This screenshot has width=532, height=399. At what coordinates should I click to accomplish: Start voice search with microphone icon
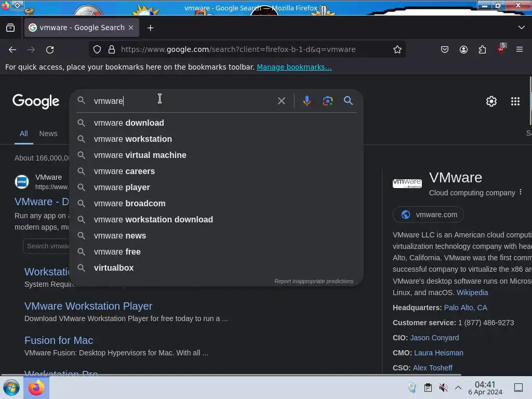pyautogui.click(x=307, y=101)
